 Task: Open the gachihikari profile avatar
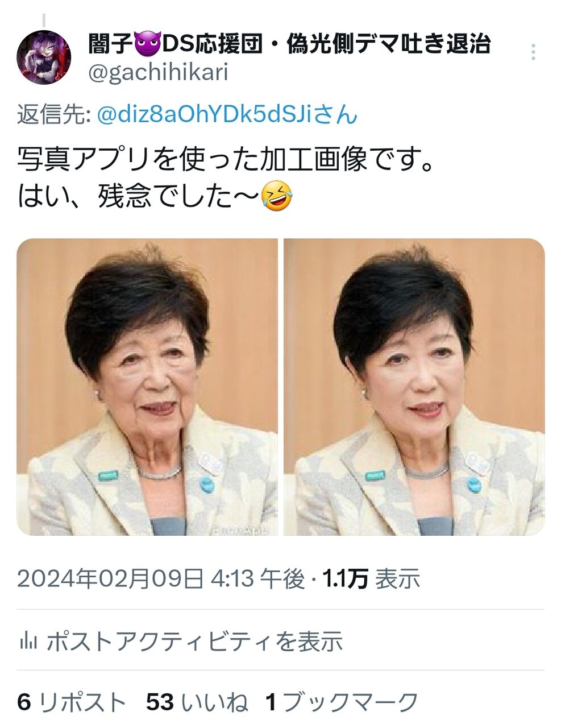[x=44, y=57]
